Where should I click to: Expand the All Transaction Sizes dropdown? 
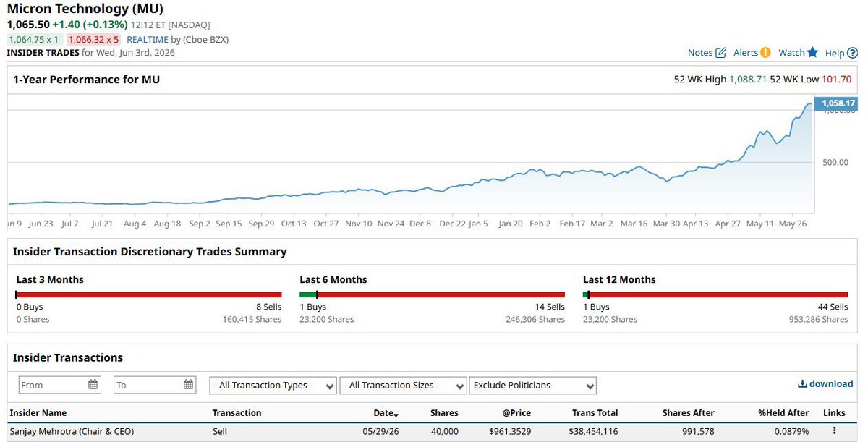coord(403,386)
